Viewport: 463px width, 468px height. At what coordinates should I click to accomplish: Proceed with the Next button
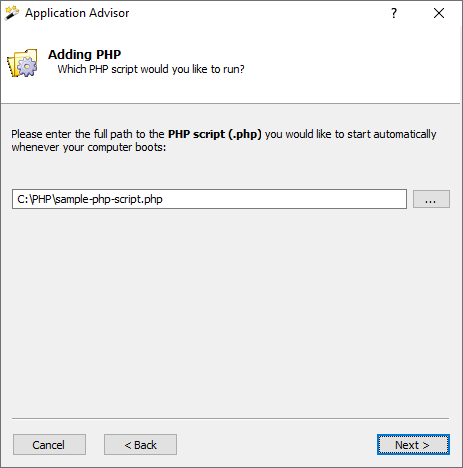[413, 445]
